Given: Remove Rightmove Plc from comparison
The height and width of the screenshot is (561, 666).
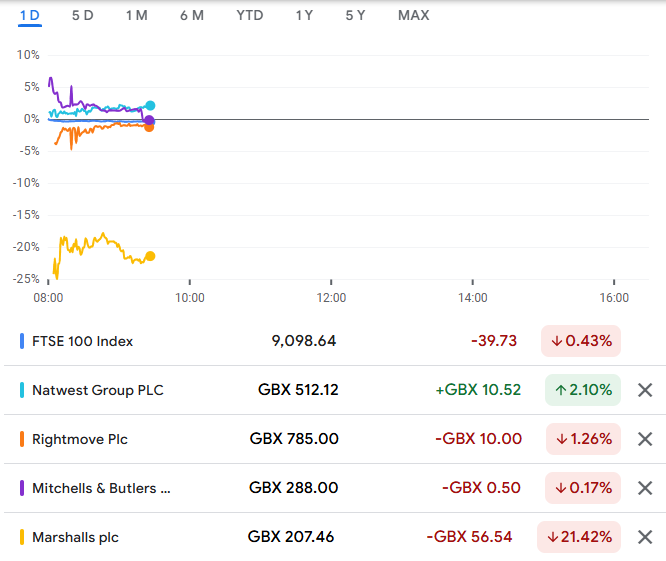Looking at the screenshot, I should click(x=645, y=439).
